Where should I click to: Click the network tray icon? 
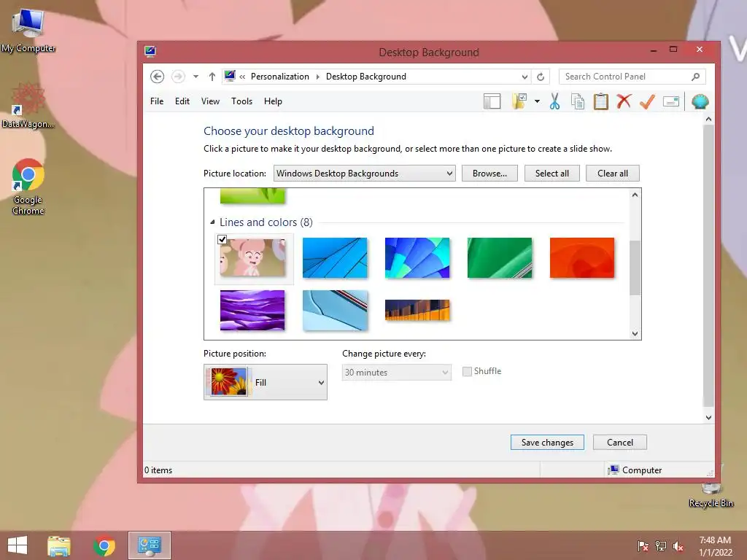coord(661,545)
